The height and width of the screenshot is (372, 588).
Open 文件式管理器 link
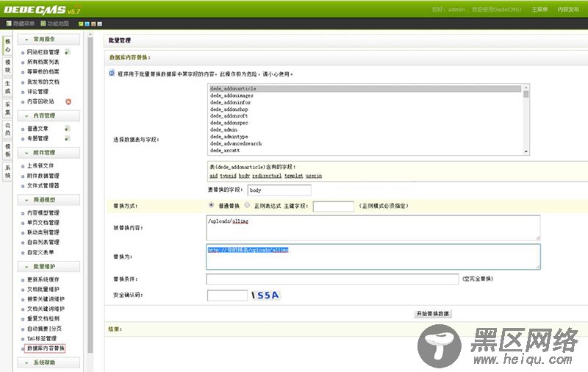(x=43, y=185)
